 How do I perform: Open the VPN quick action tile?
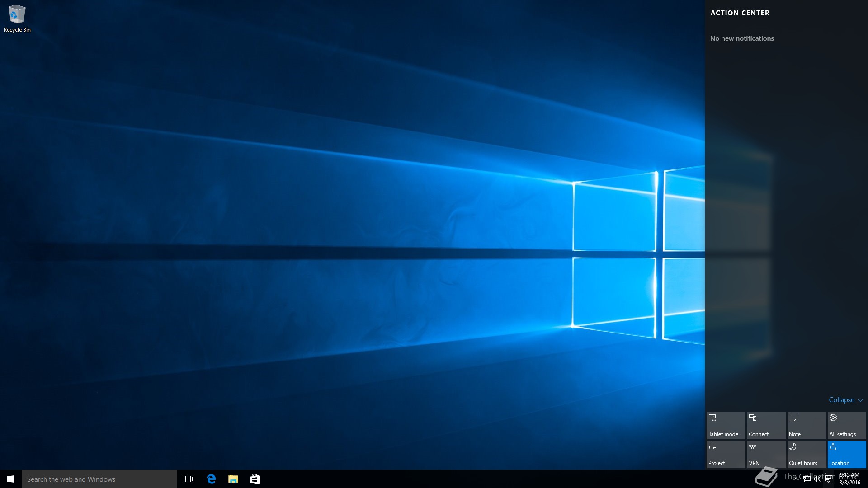(x=766, y=454)
